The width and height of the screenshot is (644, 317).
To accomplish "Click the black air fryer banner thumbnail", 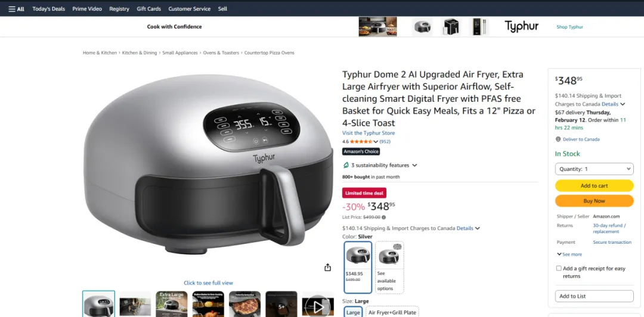I will pos(451,27).
